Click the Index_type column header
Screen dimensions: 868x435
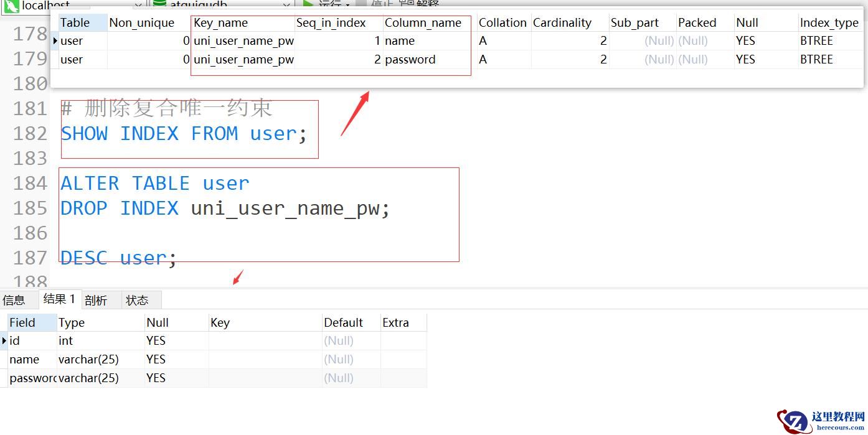(x=830, y=22)
